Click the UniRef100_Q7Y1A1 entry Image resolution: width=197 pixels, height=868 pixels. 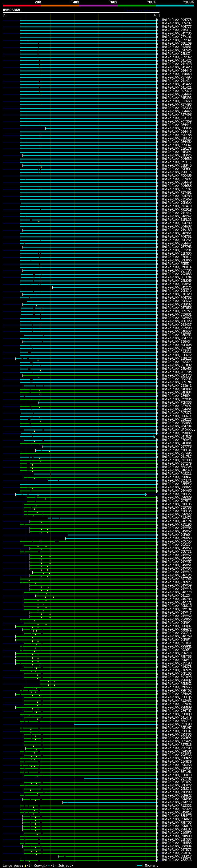point(177,37)
